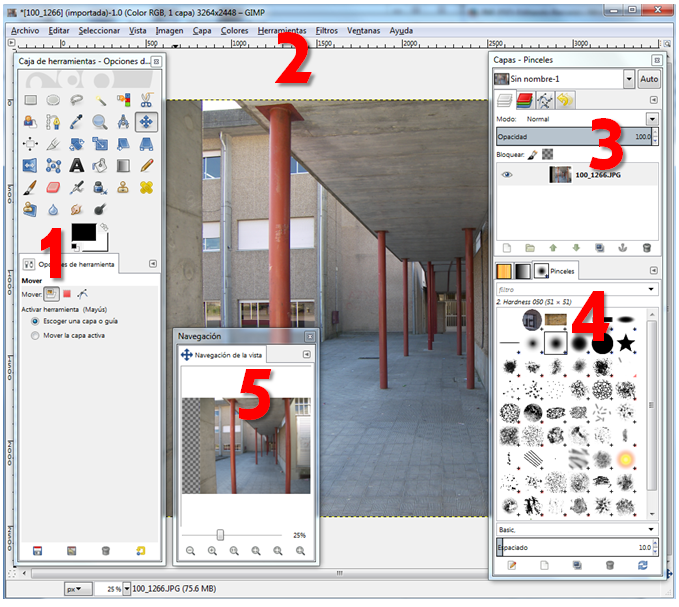Toggle Mover layer mode button

tap(51, 294)
